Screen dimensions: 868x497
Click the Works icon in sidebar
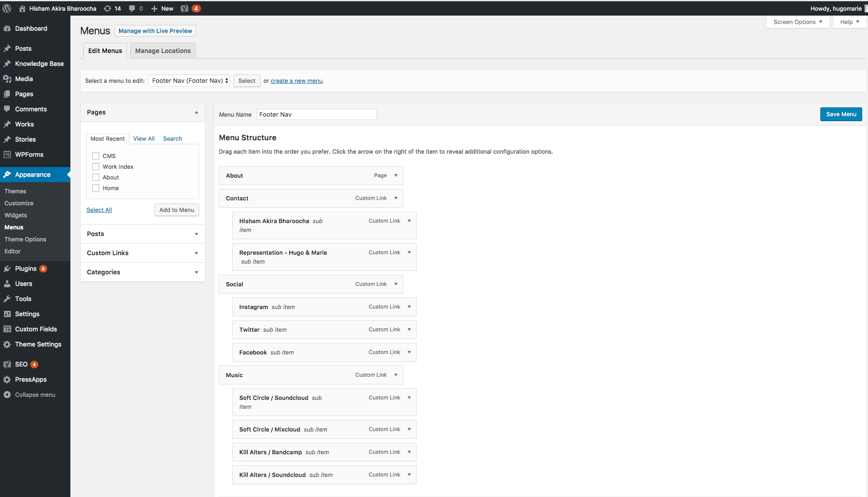(x=7, y=124)
